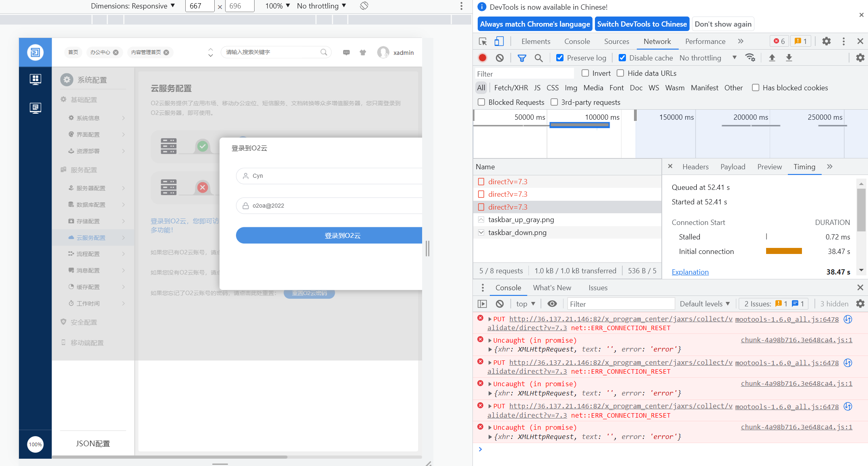This screenshot has height=466, width=868.
Task: Uncheck Preserve log checkbox
Action: tap(559, 58)
